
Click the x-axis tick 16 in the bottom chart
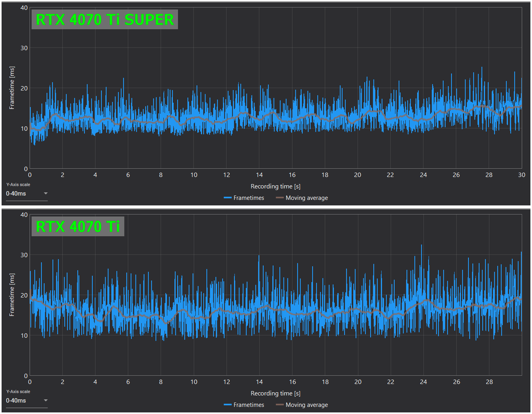(x=292, y=382)
